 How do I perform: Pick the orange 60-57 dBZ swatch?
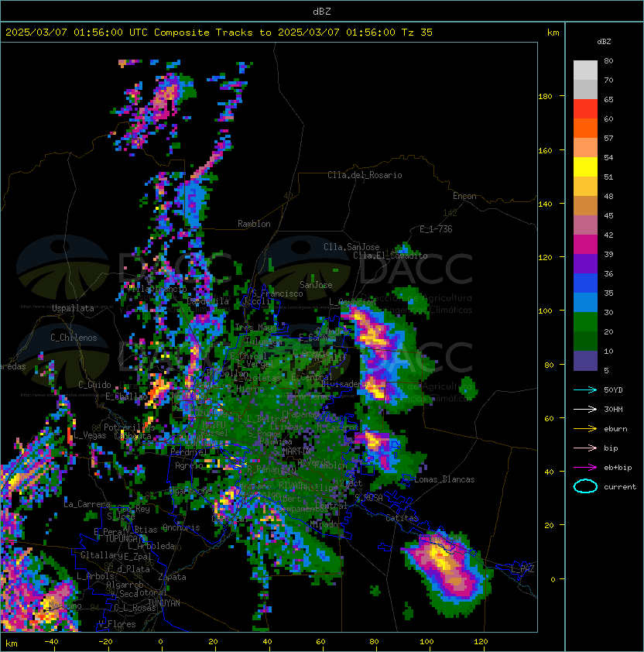click(x=585, y=129)
